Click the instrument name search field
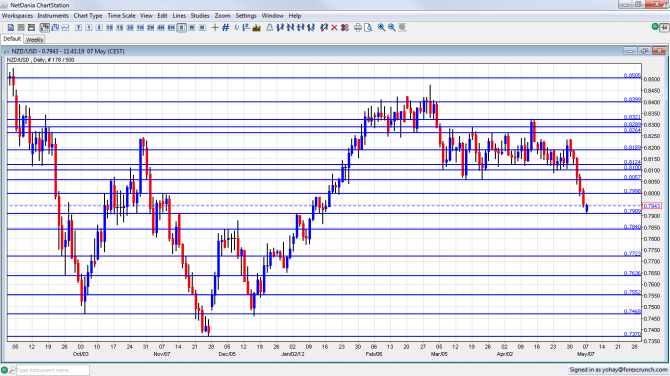670x376 pixels. point(53,370)
